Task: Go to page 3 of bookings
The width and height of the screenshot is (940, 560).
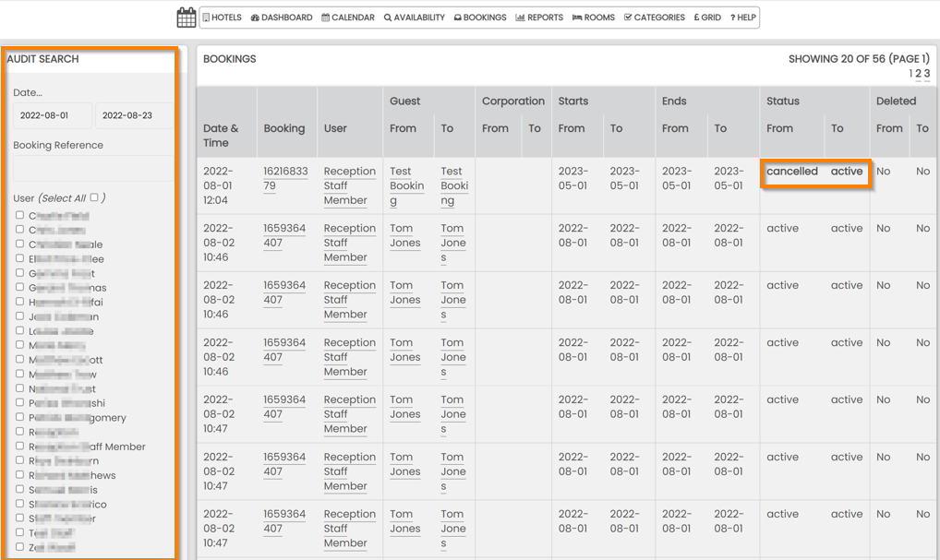Action: [x=927, y=74]
